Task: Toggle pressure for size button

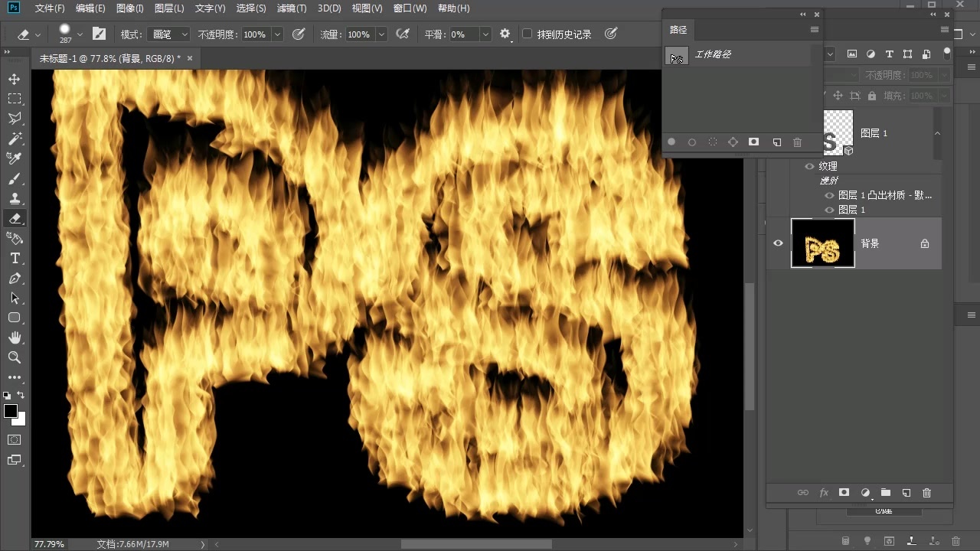Action: tap(610, 34)
